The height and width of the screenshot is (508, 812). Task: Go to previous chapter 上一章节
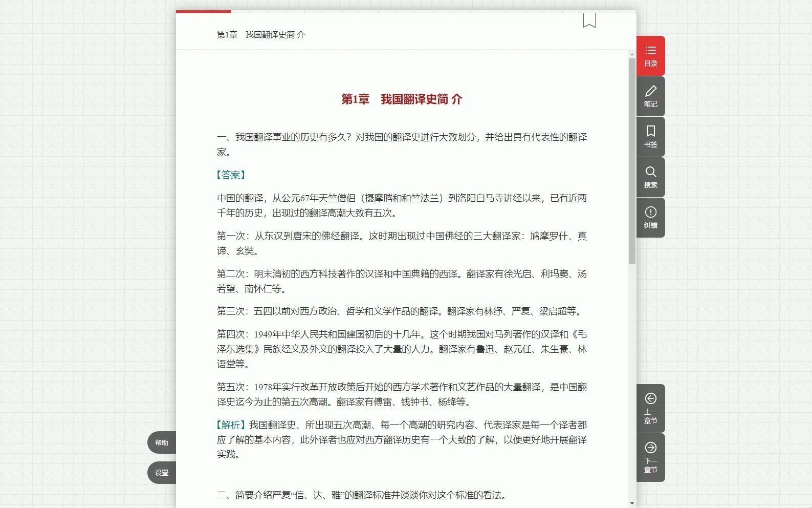(x=650, y=408)
